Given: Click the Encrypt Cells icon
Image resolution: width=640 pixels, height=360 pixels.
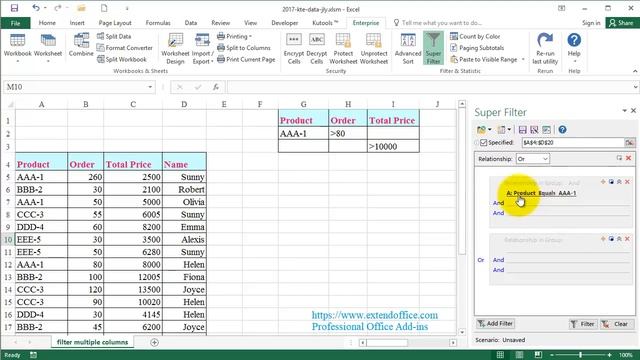Looking at the screenshot, I should pos(294,49).
